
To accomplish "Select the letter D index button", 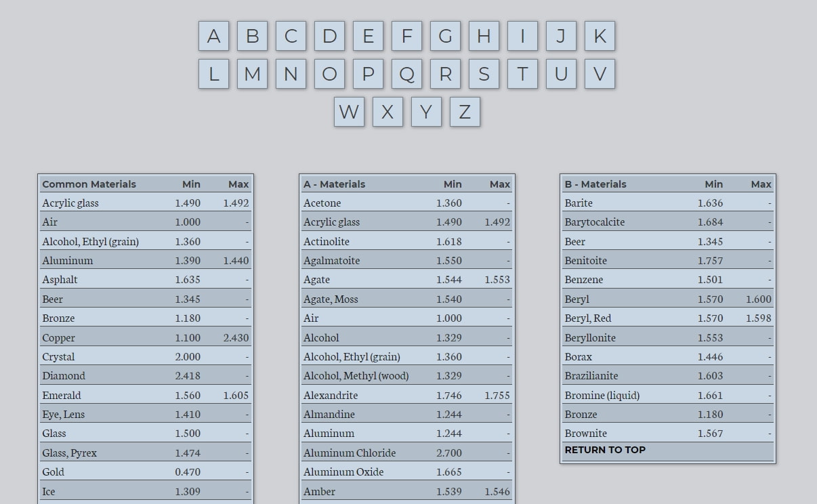I will tap(329, 36).
